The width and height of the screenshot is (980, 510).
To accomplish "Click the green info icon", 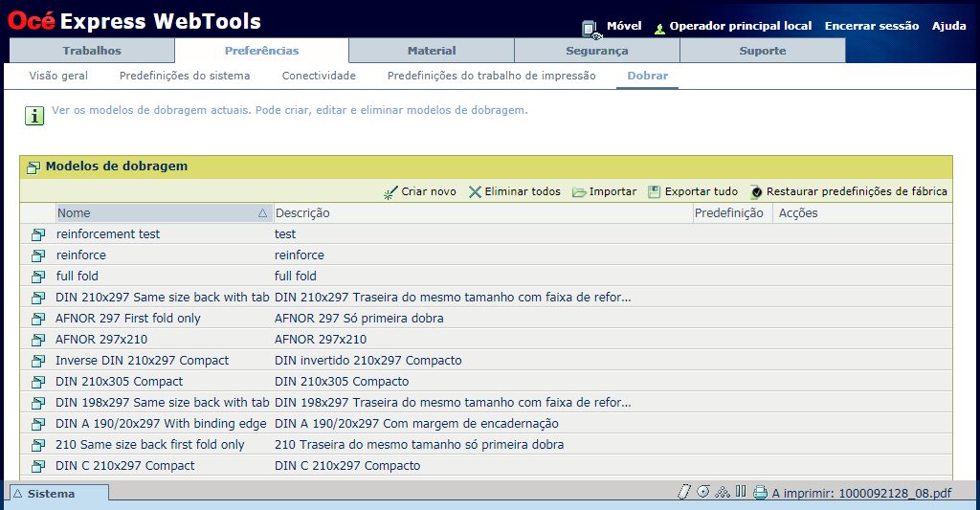I will click(34, 116).
